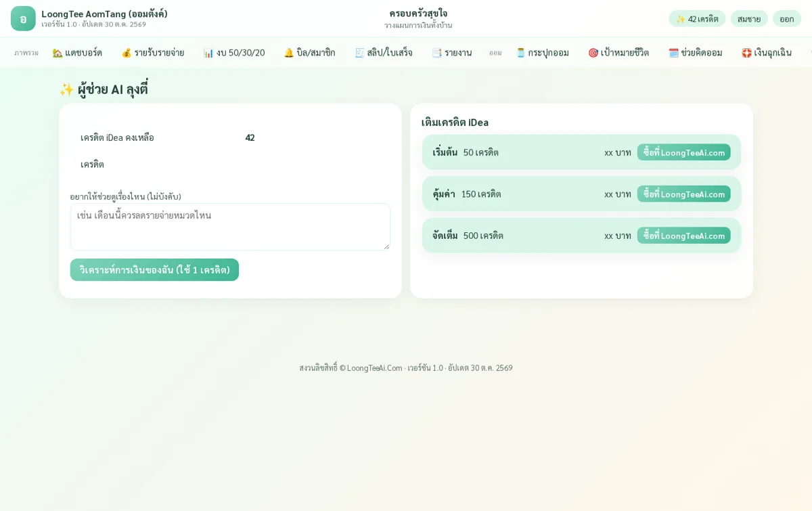
Task: Focus the question text box for AI help
Action: point(230,227)
